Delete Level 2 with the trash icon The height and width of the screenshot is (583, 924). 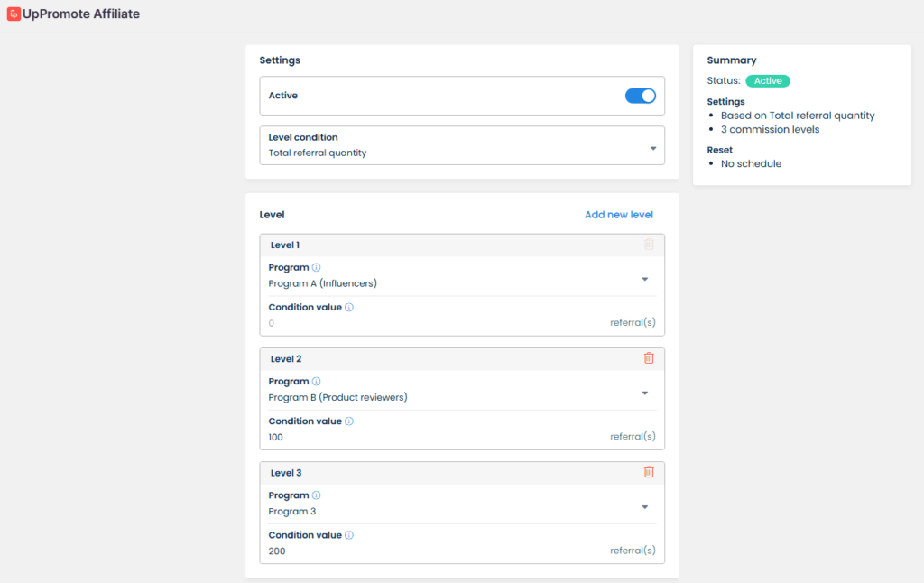click(x=648, y=358)
